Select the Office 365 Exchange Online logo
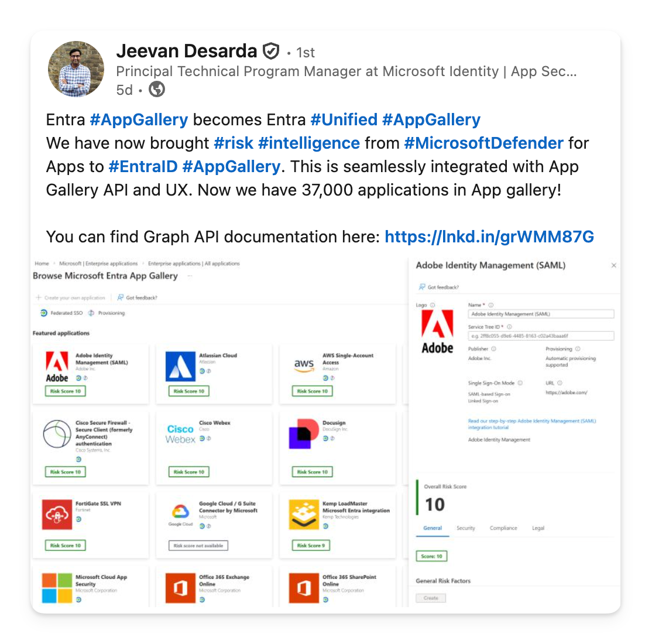This screenshot has width=652, height=644. pyautogui.click(x=180, y=588)
